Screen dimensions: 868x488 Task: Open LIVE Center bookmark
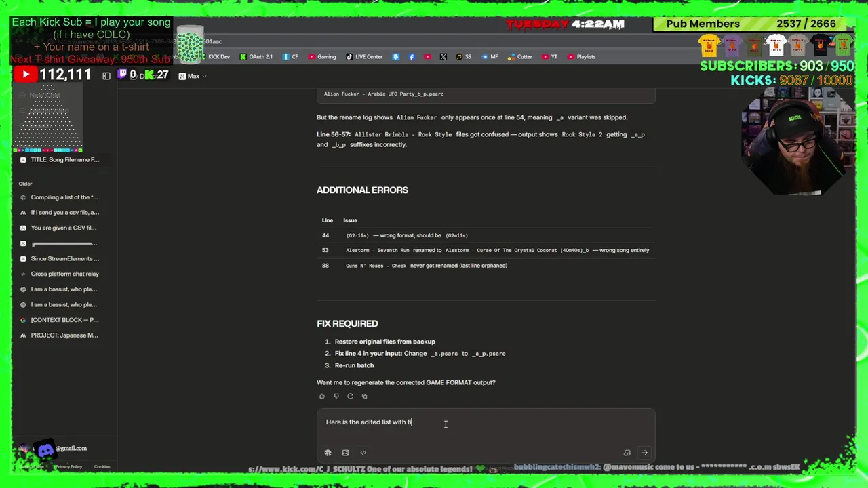tap(364, 57)
